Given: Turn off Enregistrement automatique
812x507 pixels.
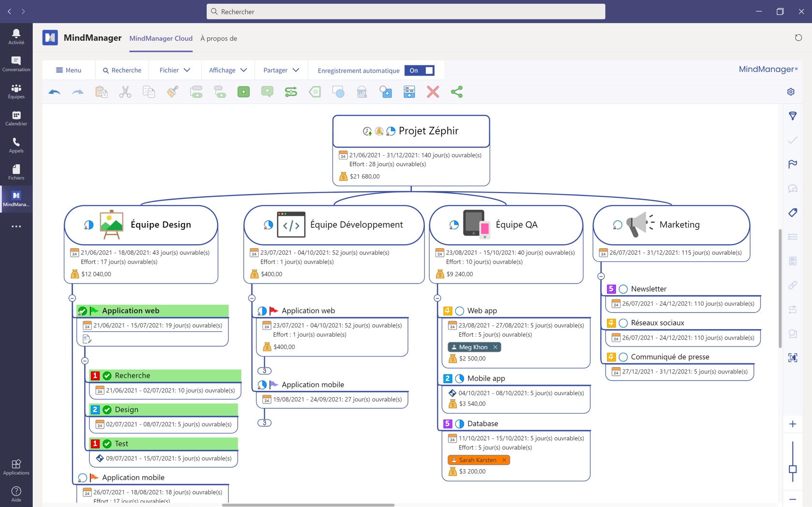Looking at the screenshot, I should 420,70.
